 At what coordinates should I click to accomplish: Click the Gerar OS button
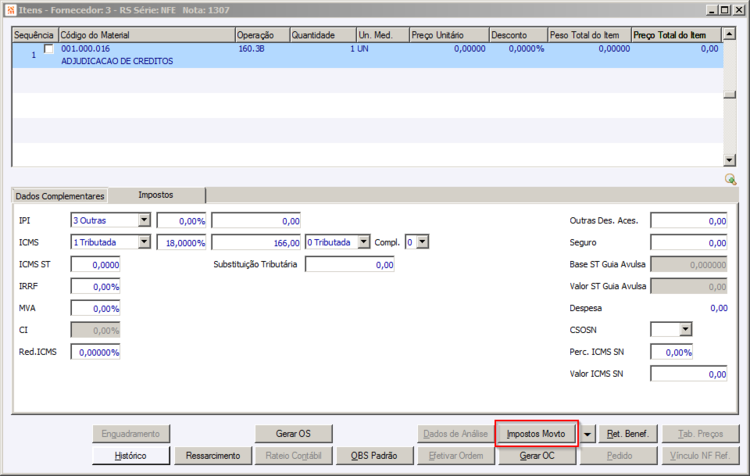293,434
